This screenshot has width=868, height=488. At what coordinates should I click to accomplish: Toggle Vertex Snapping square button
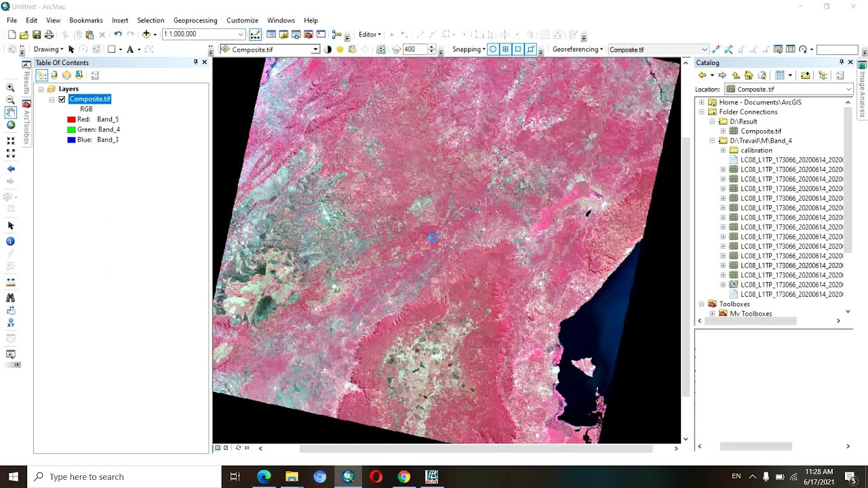pyautogui.click(x=518, y=49)
